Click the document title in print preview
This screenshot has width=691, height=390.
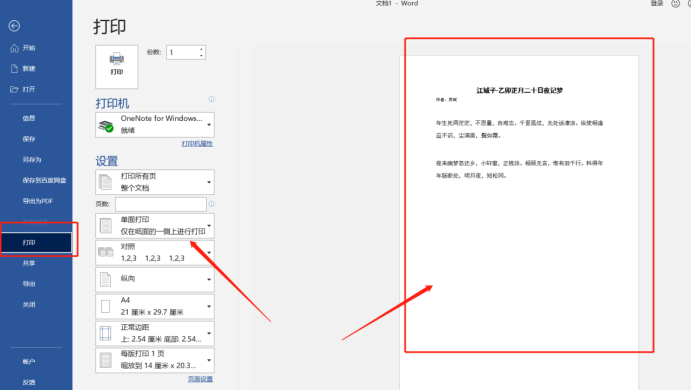click(520, 90)
